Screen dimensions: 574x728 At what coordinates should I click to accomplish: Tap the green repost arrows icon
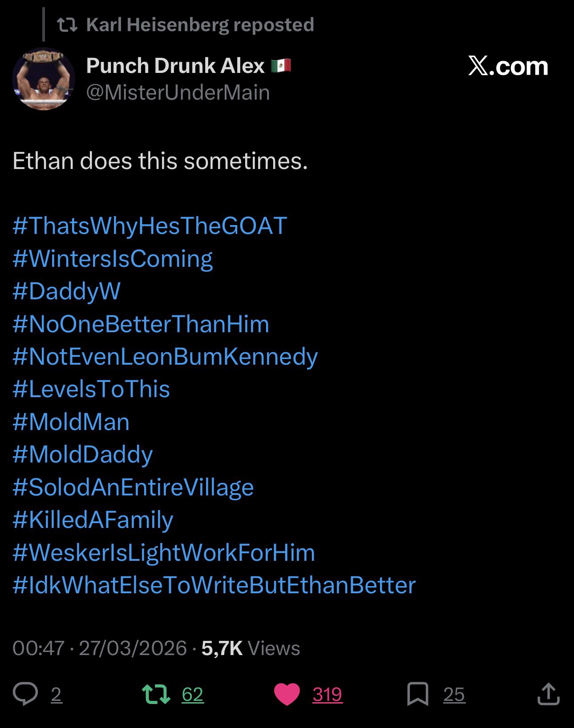point(156,694)
